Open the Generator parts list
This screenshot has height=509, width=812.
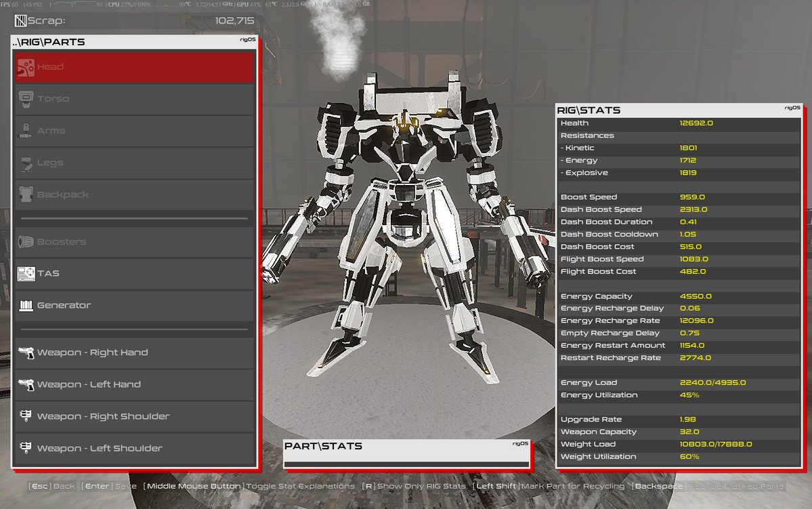135,305
